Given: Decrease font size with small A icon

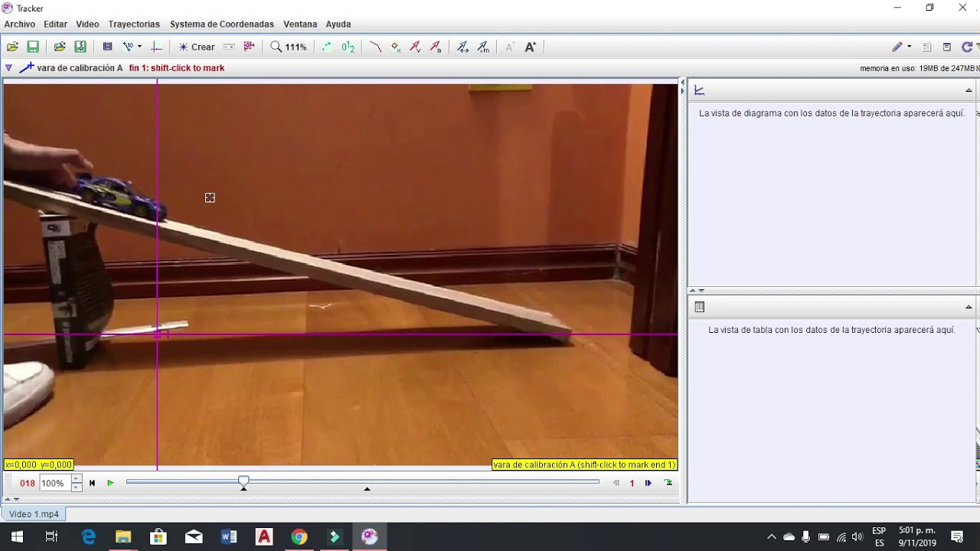Looking at the screenshot, I should pyautogui.click(x=509, y=47).
